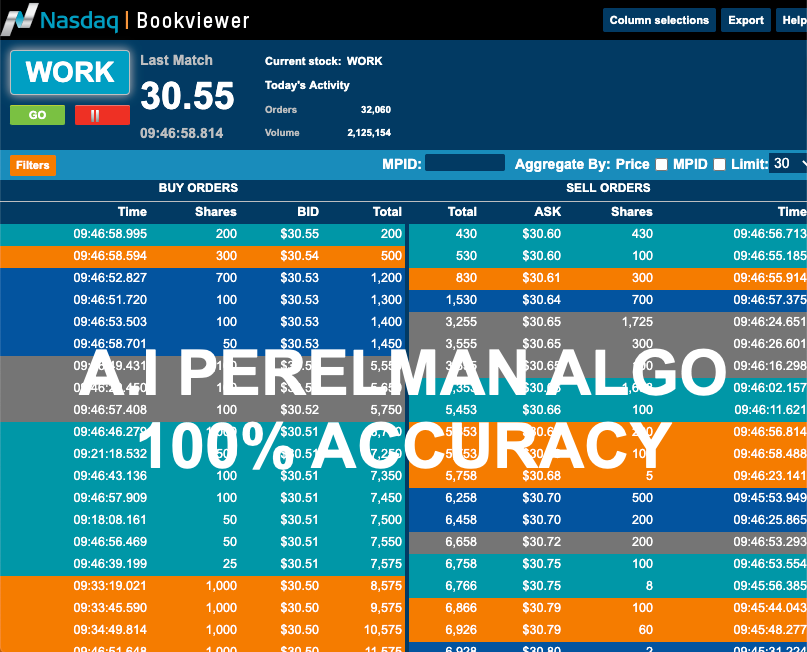
Task: Select sell order time 09:46:24.651
Action: (770, 322)
